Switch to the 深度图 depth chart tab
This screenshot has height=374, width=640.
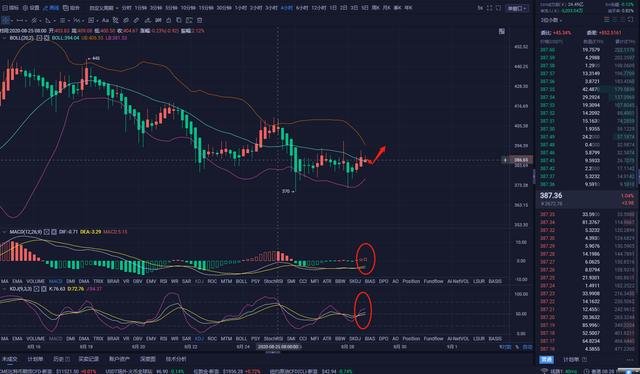148,359
